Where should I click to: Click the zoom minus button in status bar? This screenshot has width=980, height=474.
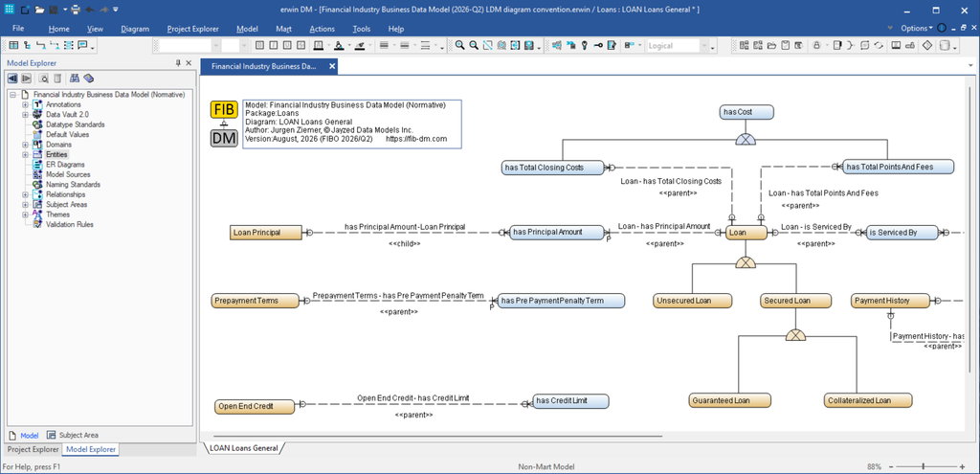pyautogui.click(x=891, y=466)
